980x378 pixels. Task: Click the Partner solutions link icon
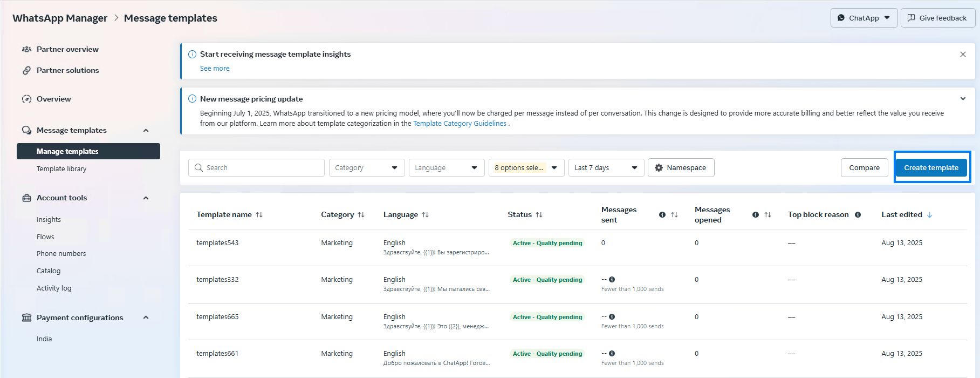[x=26, y=70]
